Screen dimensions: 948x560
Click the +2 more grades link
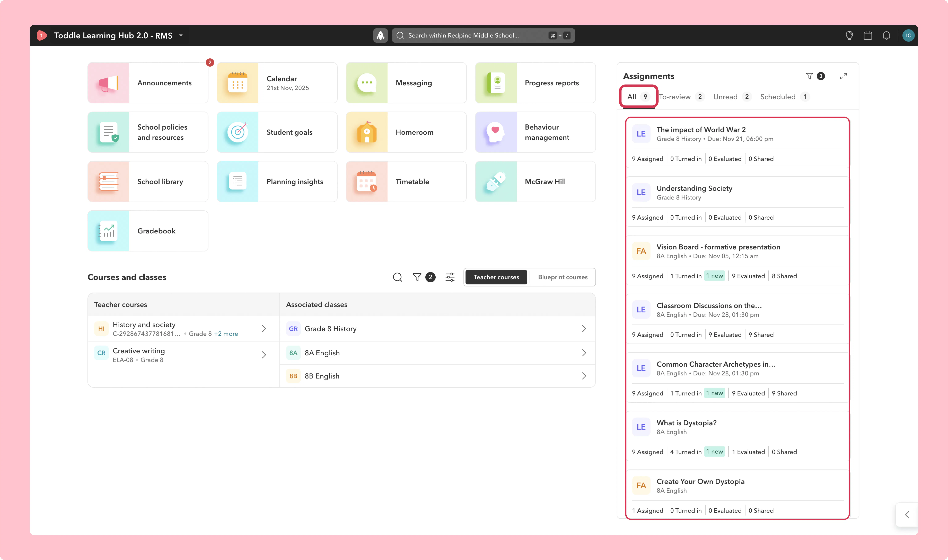tap(226, 334)
